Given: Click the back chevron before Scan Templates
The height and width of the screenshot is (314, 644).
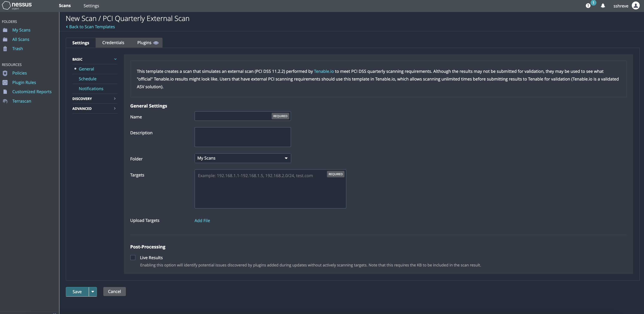Looking at the screenshot, I should click(67, 27).
